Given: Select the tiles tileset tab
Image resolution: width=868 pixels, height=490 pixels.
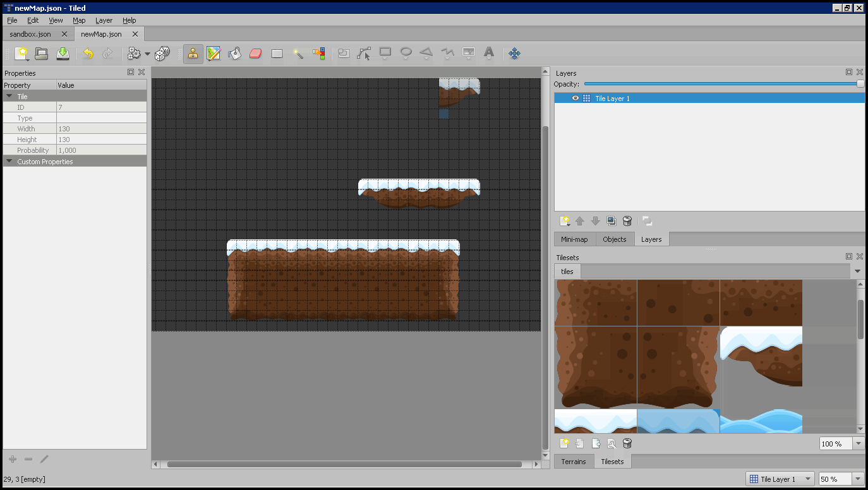Looking at the screenshot, I should [567, 272].
